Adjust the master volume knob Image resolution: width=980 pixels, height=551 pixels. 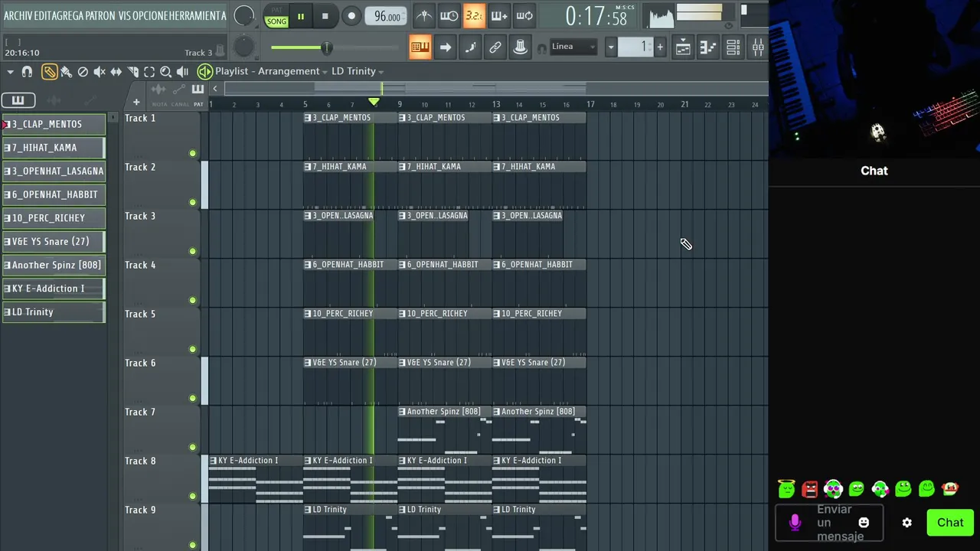click(243, 16)
